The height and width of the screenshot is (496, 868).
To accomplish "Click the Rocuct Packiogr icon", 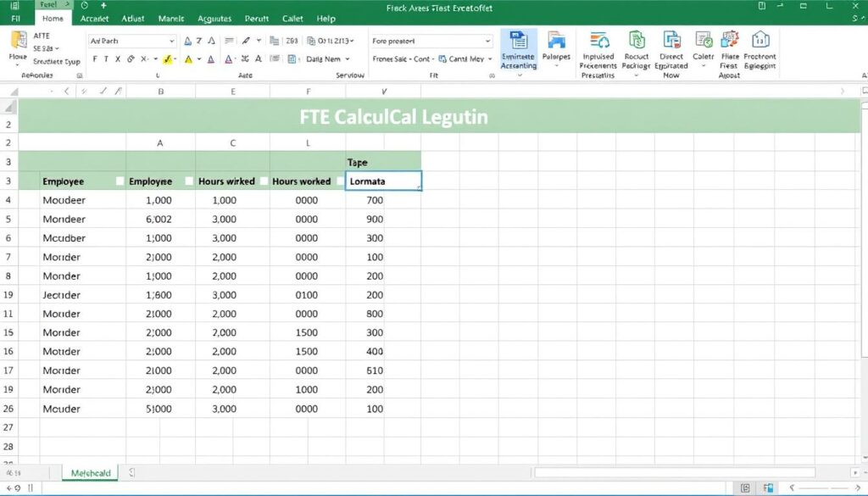I will (x=637, y=41).
